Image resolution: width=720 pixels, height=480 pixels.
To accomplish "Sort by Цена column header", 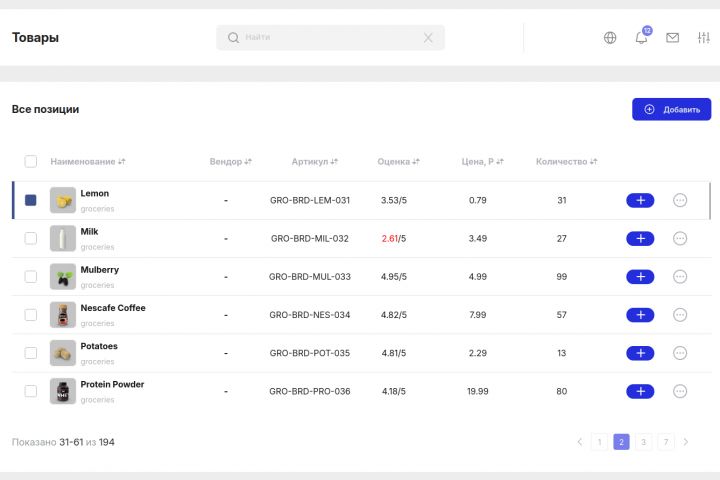I will (482, 161).
